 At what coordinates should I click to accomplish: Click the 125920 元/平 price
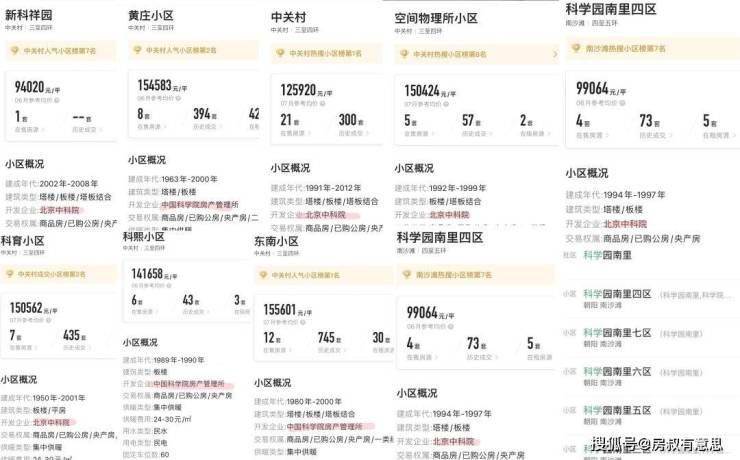[x=306, y=90]
